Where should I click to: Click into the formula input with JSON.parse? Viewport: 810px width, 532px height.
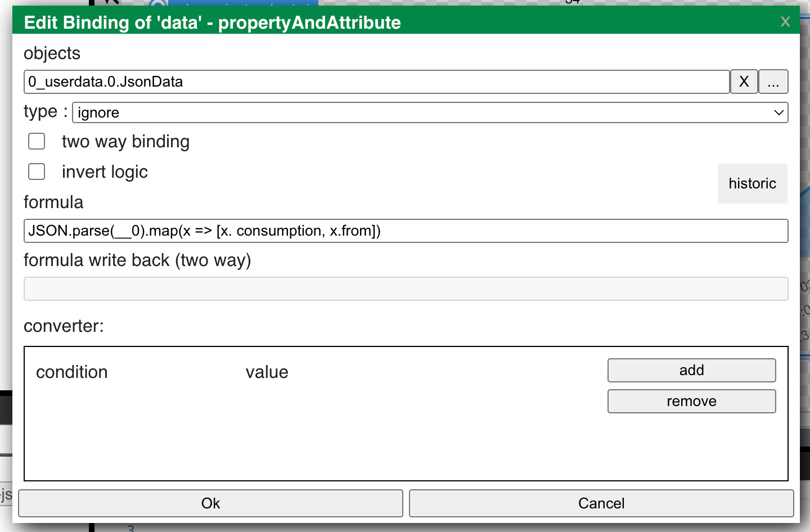tap(406, 231)
